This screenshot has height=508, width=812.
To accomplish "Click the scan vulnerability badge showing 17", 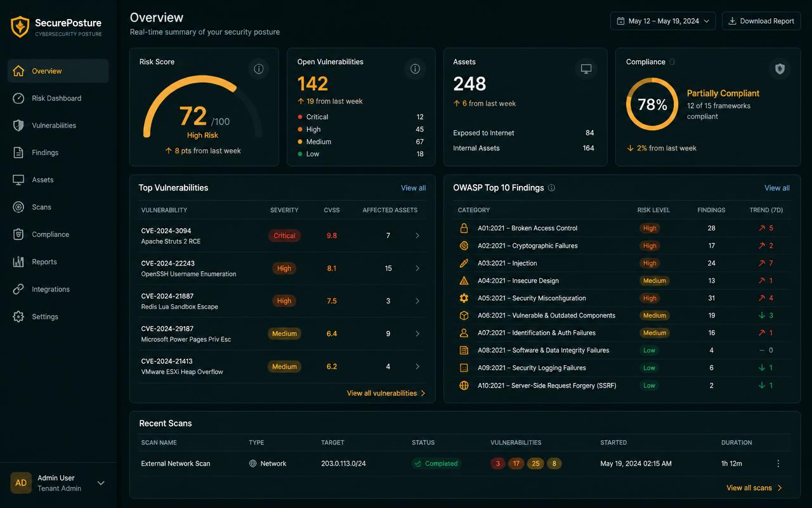I will [516, 464].
